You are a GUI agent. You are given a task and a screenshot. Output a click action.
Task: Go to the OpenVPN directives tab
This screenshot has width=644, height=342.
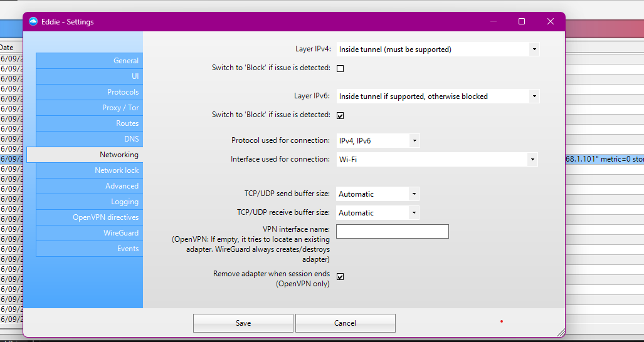(x=89, y=217)
